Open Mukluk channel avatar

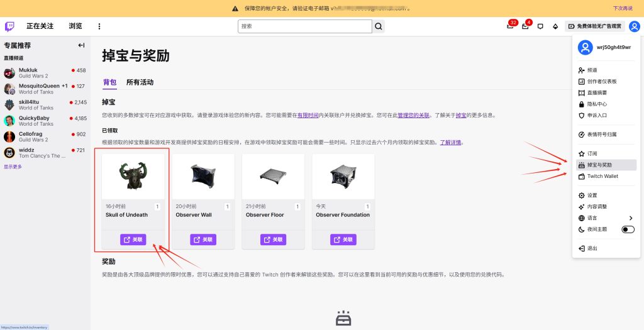(9, 73)
